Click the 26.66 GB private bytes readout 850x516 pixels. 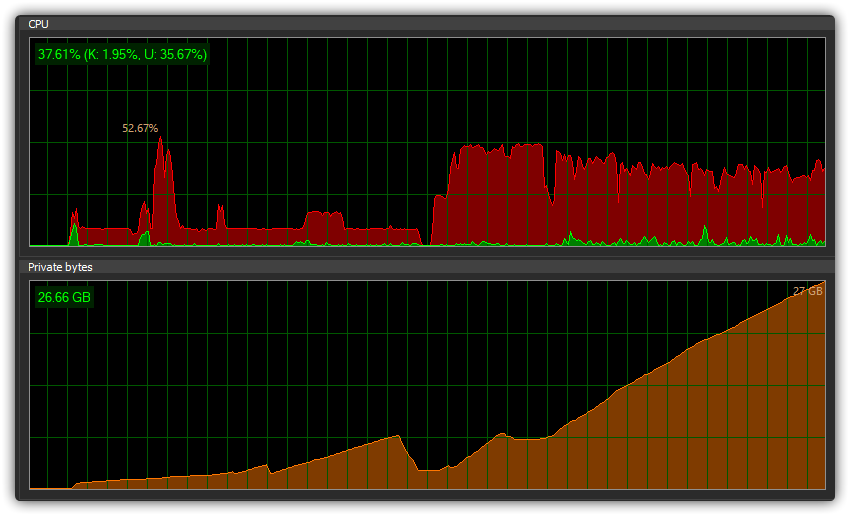click(x=64, y=297)
